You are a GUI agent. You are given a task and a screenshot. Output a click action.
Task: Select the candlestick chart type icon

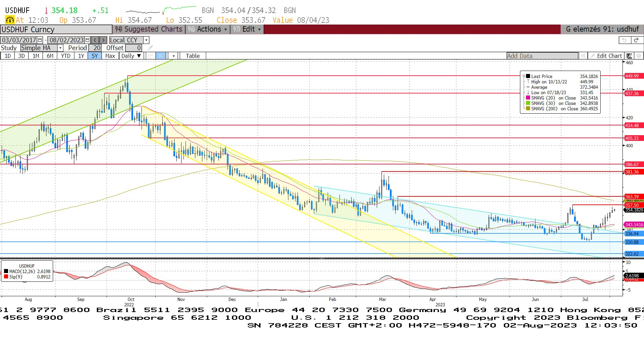[x=161, y=56]
